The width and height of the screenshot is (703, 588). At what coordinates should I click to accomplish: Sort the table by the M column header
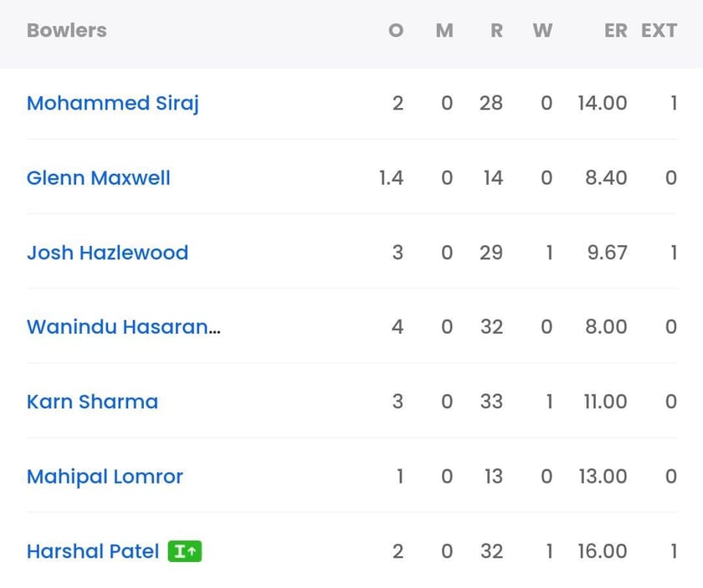click(x=444, y=30)
